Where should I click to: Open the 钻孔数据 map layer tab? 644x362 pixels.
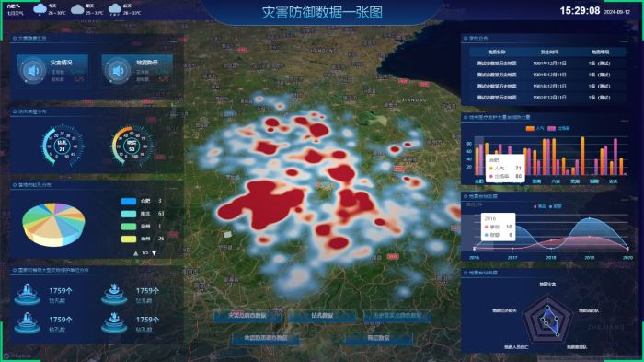click(x=322, y=316)
